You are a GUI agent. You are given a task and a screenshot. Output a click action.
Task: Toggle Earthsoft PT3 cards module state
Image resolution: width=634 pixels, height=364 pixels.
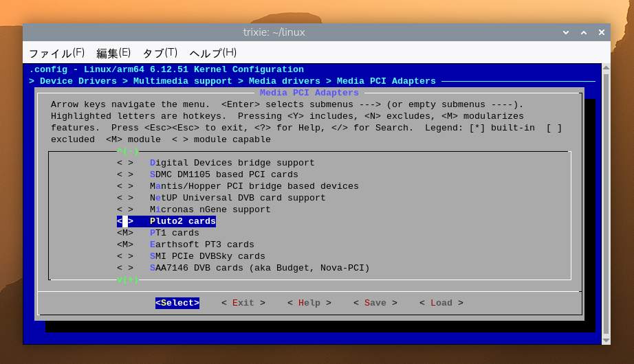[x=125, y=244]
